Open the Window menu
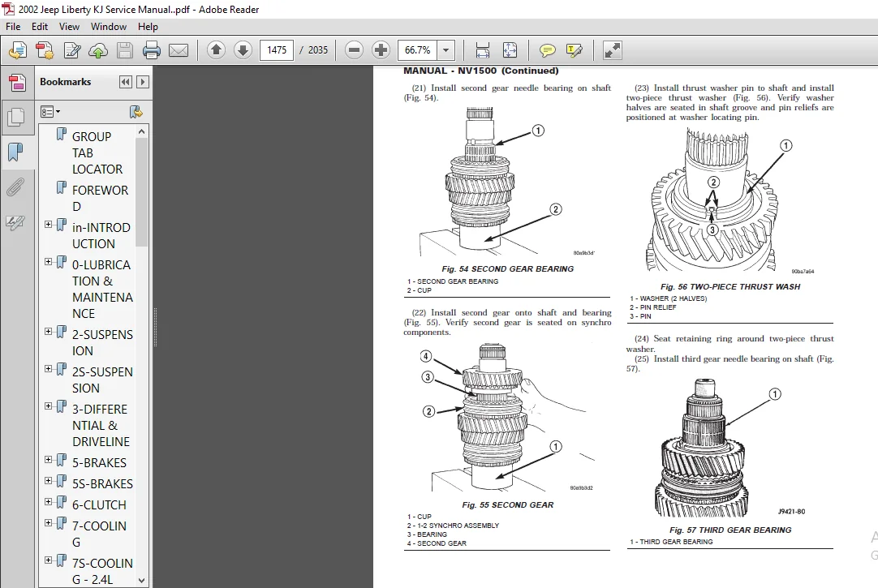The height and width of the screenshot is (588, 878). [109, 26]
